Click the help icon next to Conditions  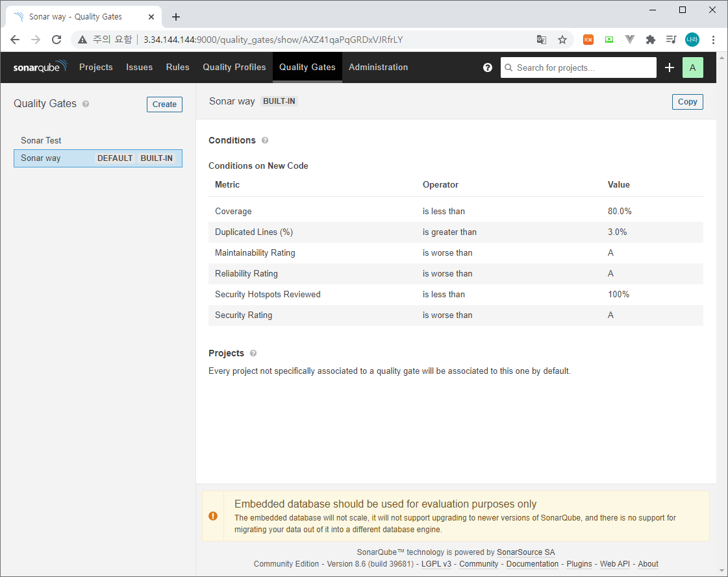265,140
